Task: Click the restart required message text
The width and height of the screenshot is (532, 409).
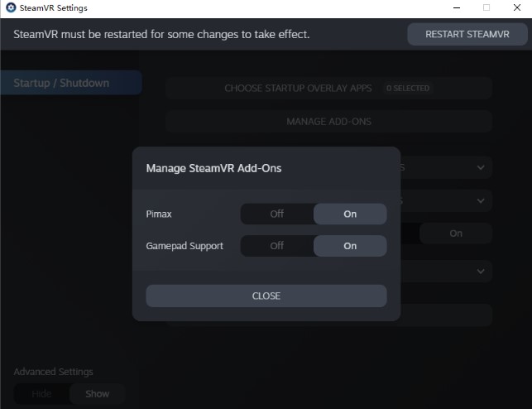Action: 161,34
